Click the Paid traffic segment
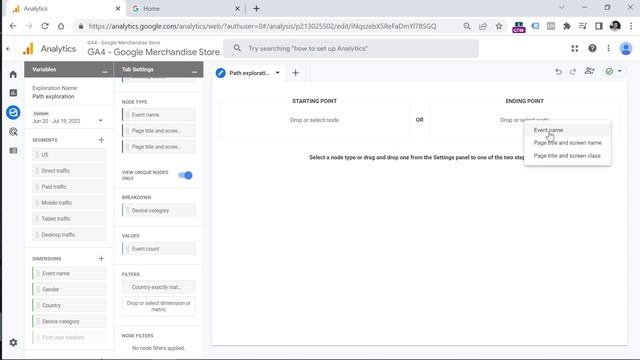 point(69,187)
